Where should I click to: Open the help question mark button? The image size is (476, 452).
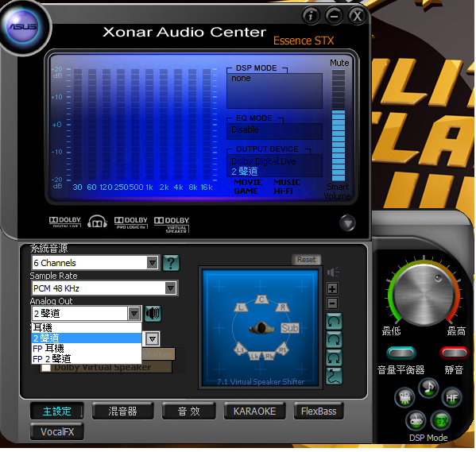click(171, 263)
